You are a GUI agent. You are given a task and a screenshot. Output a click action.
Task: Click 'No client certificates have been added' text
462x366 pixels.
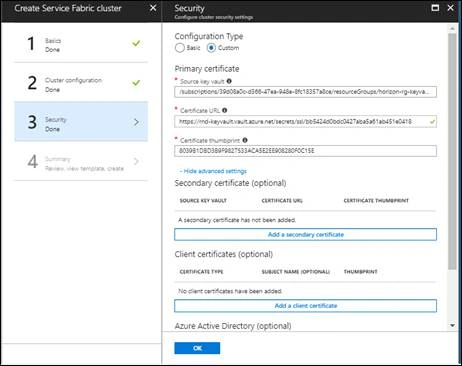pyautogui.click(x=230, y=291)
